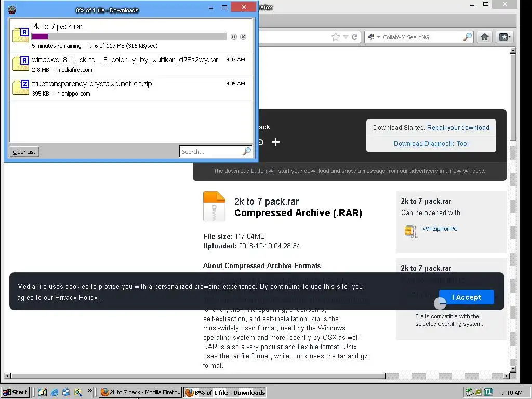
Task: Click the ZIP icon of truetransparency-crystalxp download
Action: (21, 87)
